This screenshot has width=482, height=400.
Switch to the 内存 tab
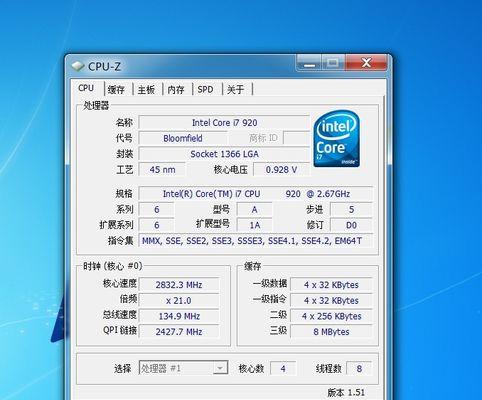(x=176, y=90)
